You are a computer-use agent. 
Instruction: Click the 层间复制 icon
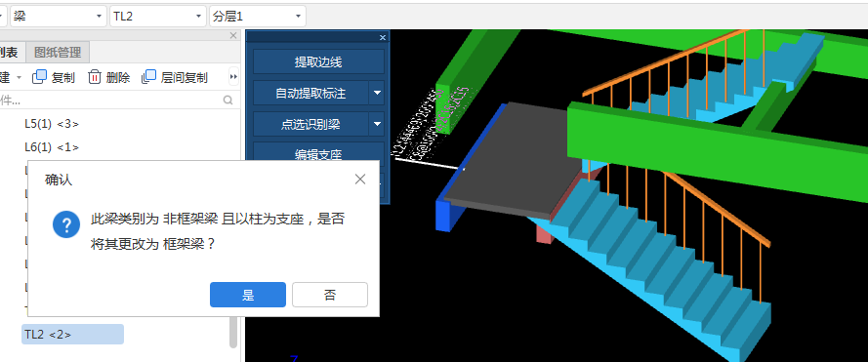click(x=149, y=77)
